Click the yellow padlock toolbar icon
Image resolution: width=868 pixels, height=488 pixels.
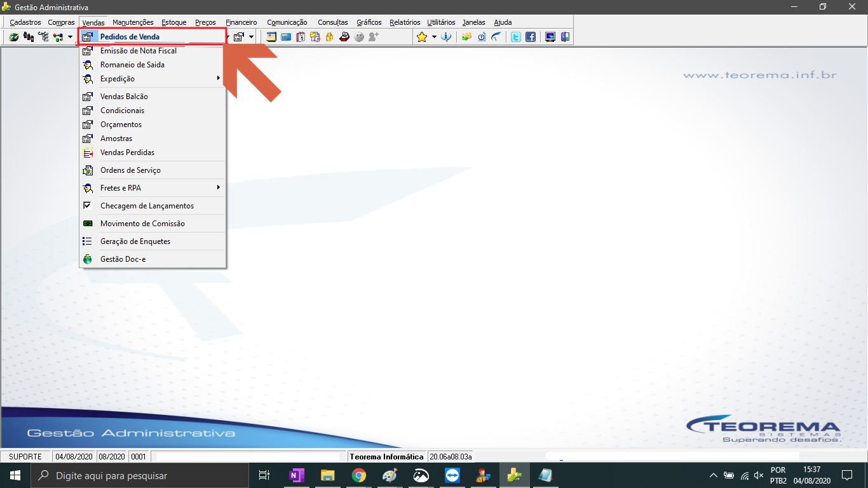pyautogui.click(x=329, y=37)
